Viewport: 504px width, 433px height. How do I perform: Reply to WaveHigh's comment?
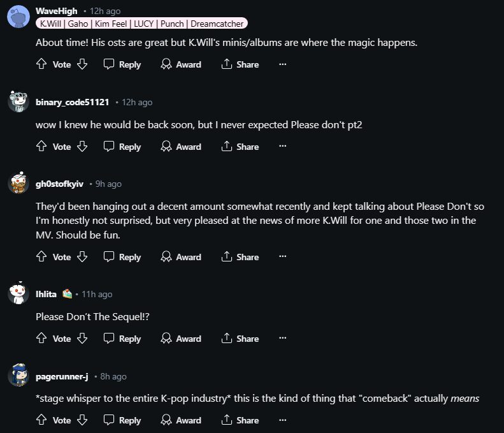tap(122, 64)
